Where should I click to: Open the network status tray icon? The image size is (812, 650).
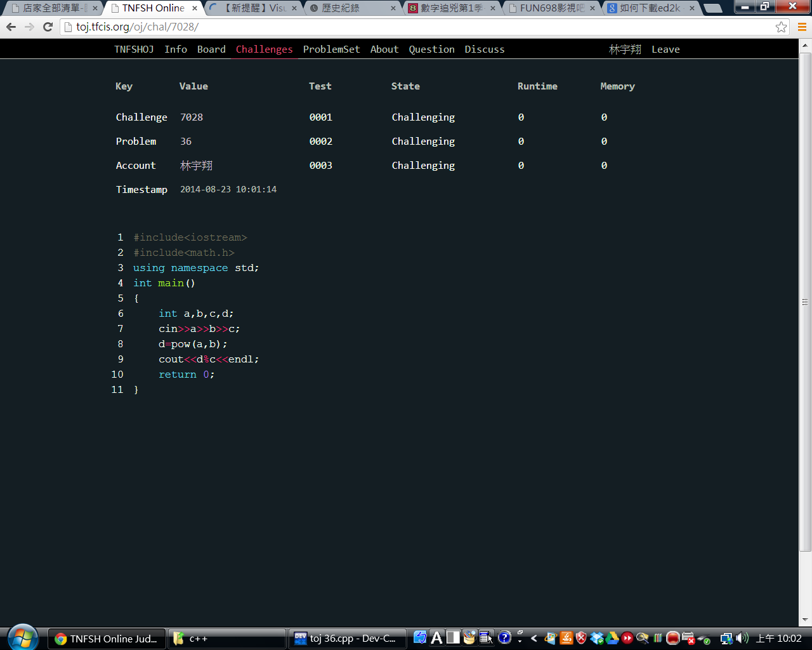point(726,639)
